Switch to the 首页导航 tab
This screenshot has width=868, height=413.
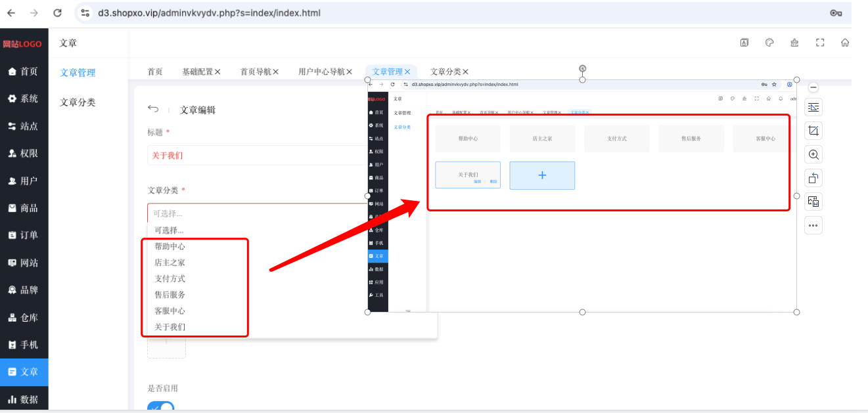click(x=256, y=72)
